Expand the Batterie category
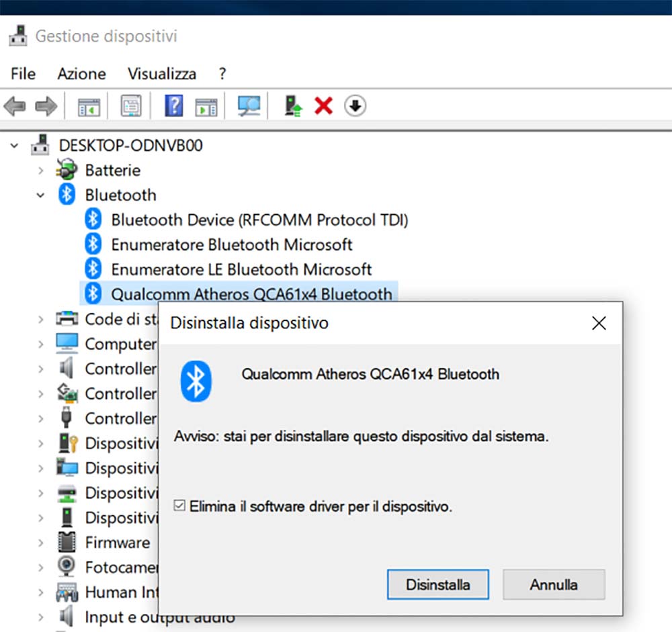 41,171
